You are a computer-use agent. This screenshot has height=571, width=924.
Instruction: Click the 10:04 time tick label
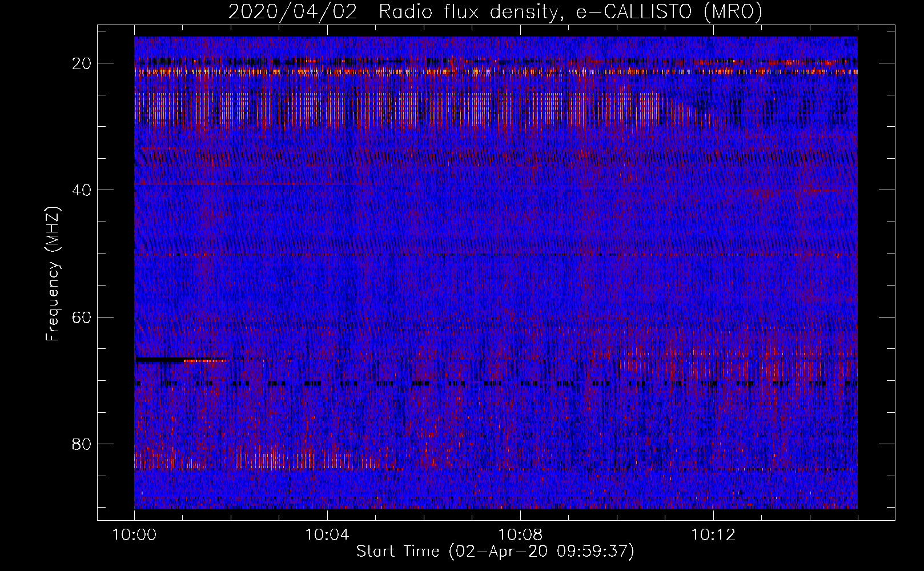click(x=327, y=535)
